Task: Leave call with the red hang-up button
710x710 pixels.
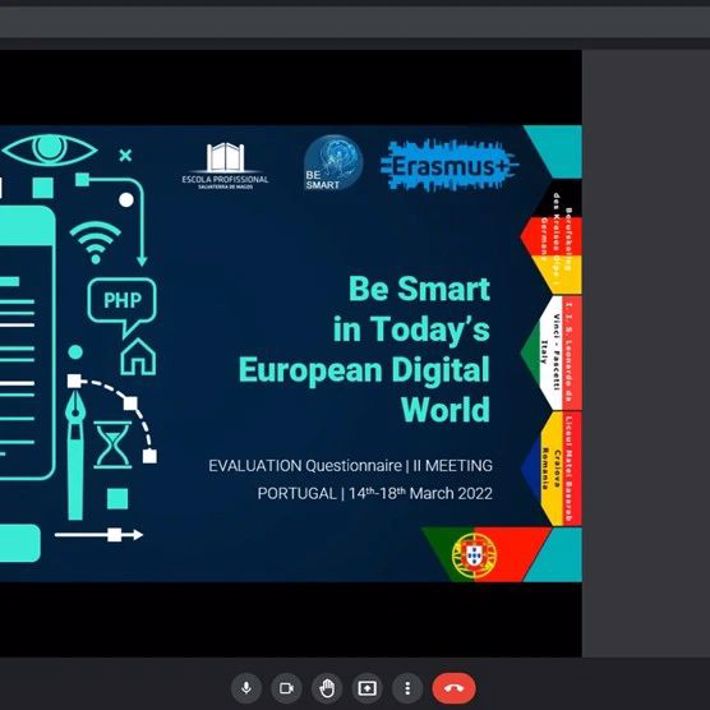Action: (453, 688)
